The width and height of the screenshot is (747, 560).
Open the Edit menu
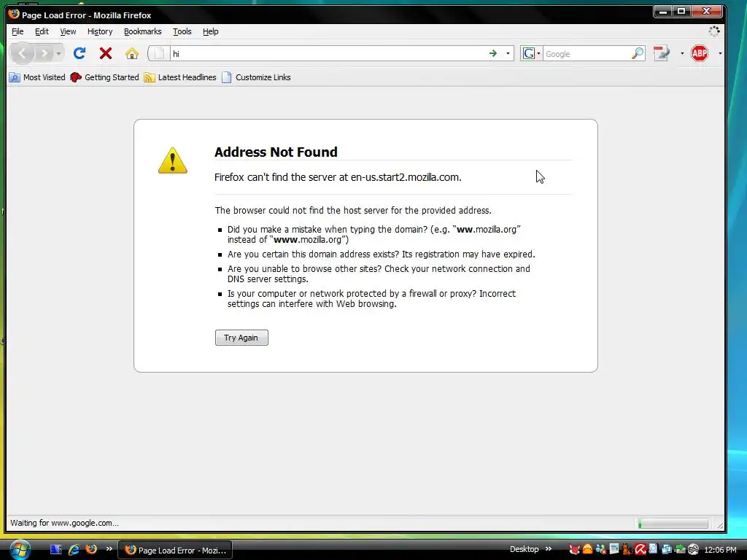click(x=42, y=31)
